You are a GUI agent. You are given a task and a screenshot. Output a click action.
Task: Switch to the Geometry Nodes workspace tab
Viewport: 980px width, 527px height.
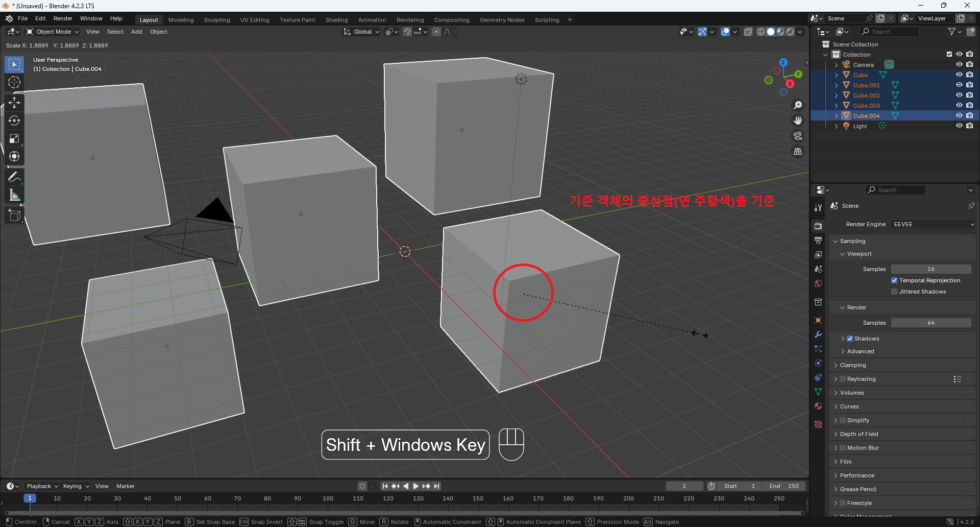[502, 20]
